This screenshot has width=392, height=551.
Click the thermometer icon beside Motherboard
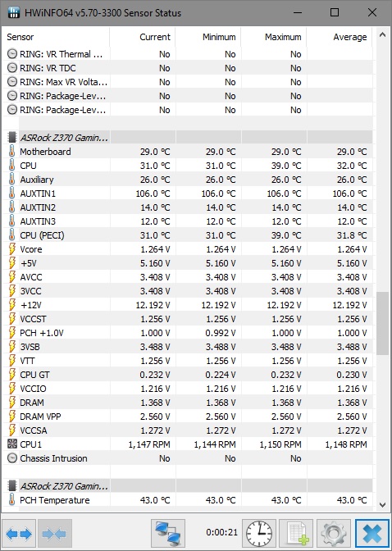tap(12, 152)
